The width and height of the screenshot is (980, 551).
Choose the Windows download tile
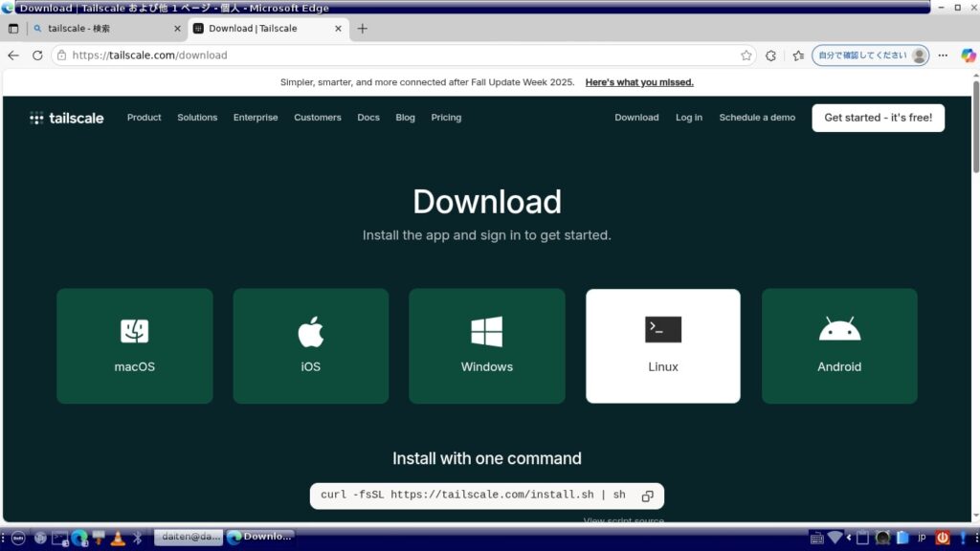click(x=486, y=345)
